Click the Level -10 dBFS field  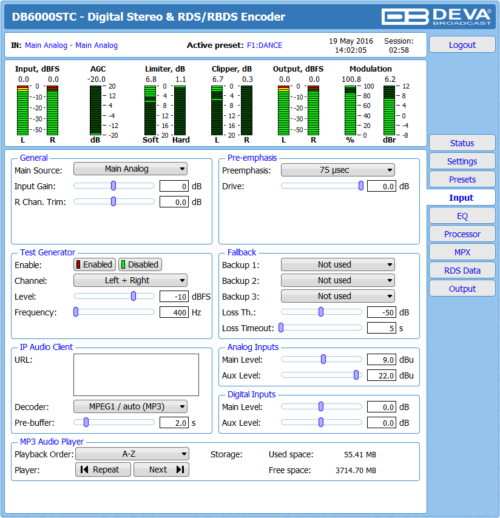(174, 296)
